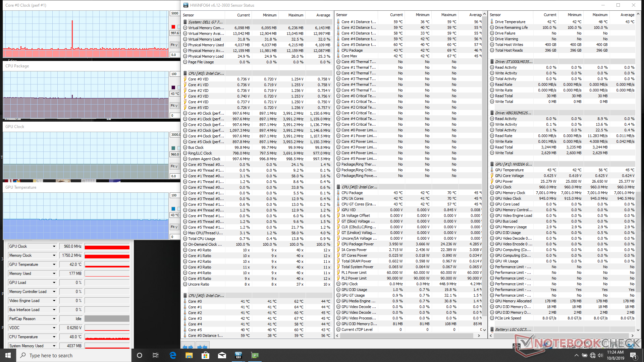
Task: Open the Memory Controller Load dropdown
Action: (x=54, y=292)
